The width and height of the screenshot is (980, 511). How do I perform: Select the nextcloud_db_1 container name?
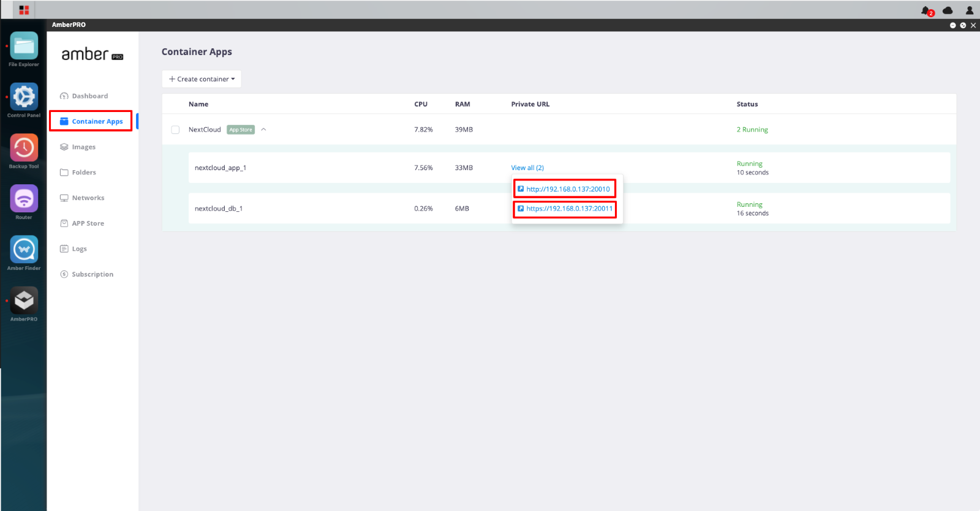(x=219, y=209)
